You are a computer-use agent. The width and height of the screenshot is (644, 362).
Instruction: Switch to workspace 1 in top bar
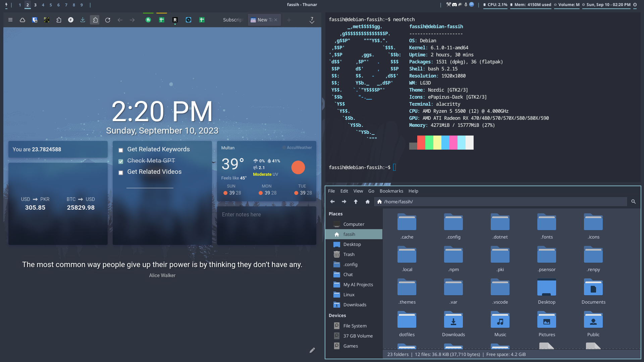pyautogui.click(x=20, y=5)
